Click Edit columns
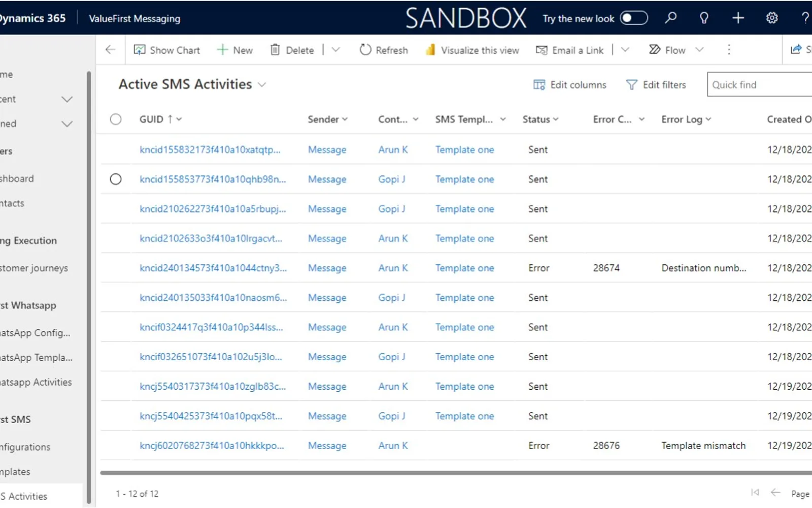Viewport: 812px width, 508px height. tap(569, 85)
